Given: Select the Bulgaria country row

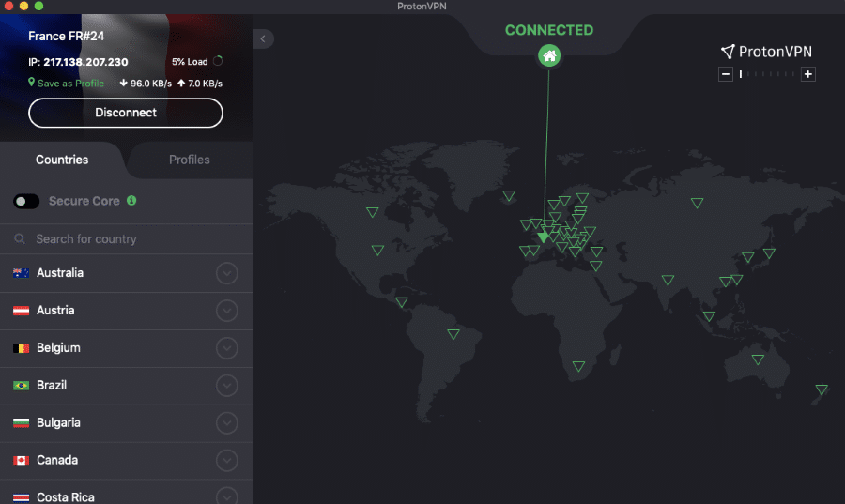Looking at the screenshot, I should 127,423.
